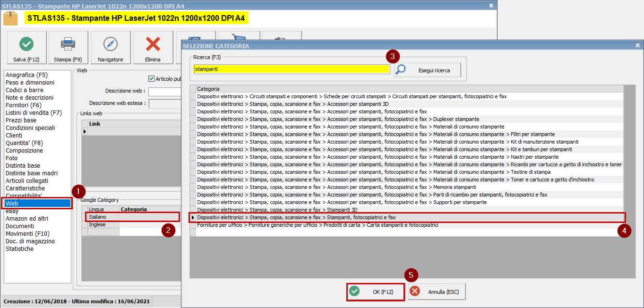Show the Foto section
644x308 pixels.
coord(11,158)
